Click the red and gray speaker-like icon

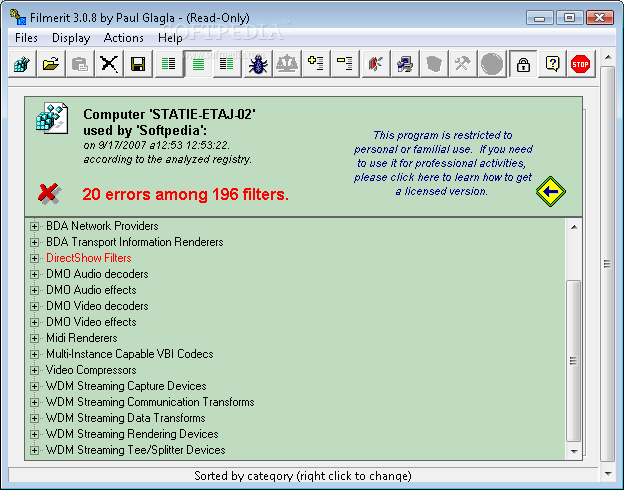tap(376, 64)
